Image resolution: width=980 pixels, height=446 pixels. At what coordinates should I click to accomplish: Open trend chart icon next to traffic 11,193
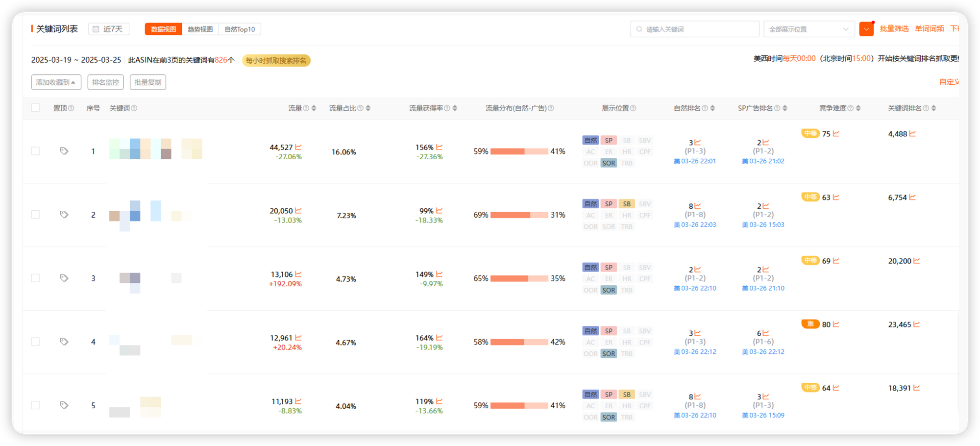[298, 401]
